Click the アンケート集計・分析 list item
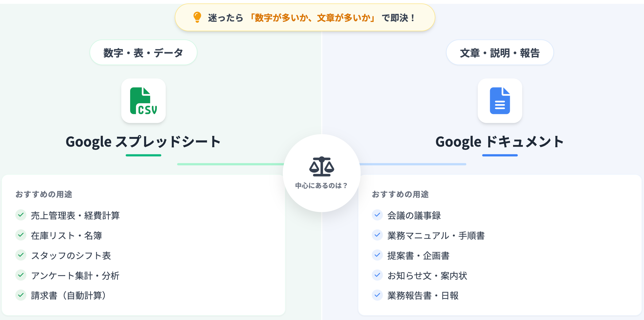Viewport: 644px width, 320px height. pyautogui.click(x=75, y=276)
